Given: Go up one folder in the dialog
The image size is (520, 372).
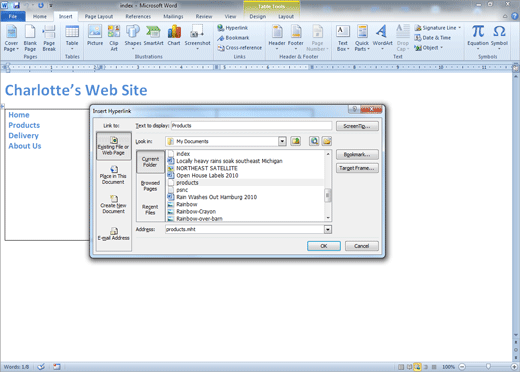Looking at the screenshot, I should pyautogui.click(x=296, y=141).
